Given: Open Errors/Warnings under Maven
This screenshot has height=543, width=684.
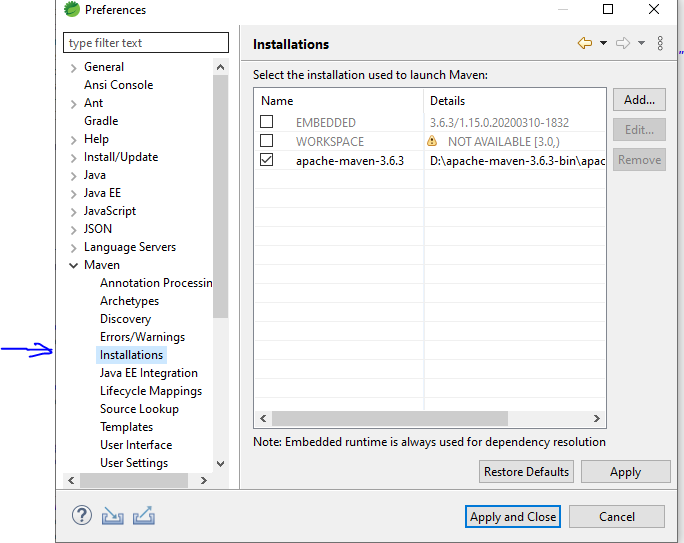Looking at the screenshot, I should click(x=143, y=337).
